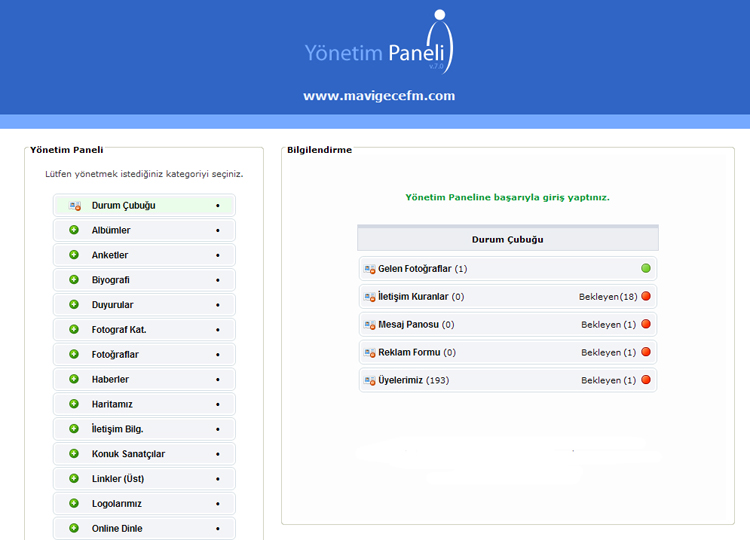
Task: Click the www.mavigecefm.com link
Action: point(379,96)
